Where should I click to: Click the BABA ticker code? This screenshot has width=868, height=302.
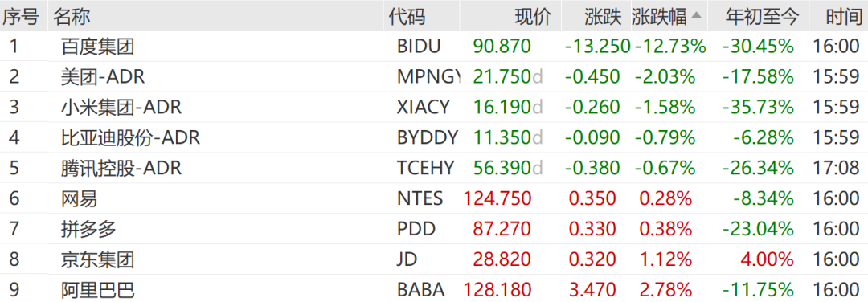pyautogui.click(x=420, y=289)
